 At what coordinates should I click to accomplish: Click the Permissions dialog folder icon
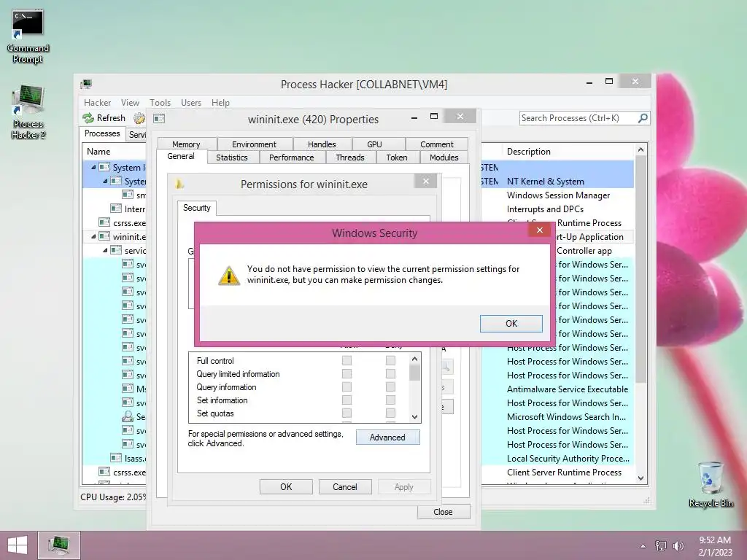179,184
